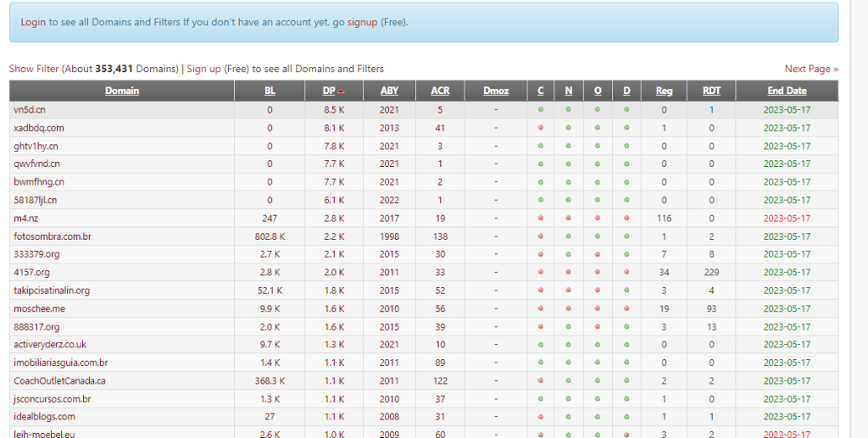Expand the Show Filter option
Viewport: 868px width, 438px height.
tap(34, 69)
